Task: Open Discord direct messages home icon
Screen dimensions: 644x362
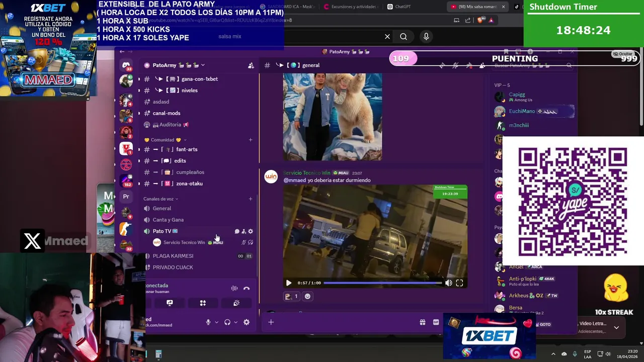Action: click(126, 64)
